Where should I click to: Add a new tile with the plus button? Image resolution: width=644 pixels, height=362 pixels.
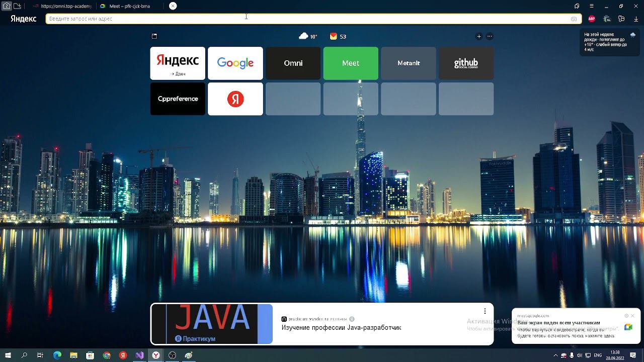pyautogui.click(x=479, y=36)
